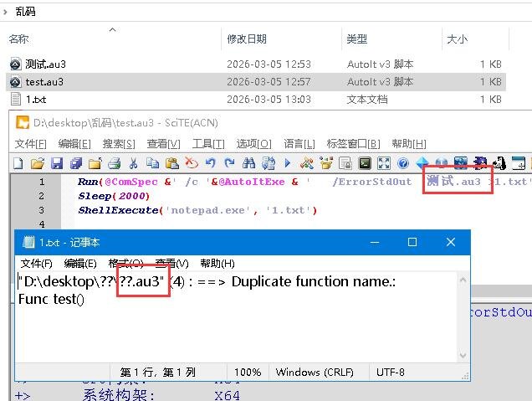
Task: Cut selection with the scissors icon
Action: tap(134, 163)
